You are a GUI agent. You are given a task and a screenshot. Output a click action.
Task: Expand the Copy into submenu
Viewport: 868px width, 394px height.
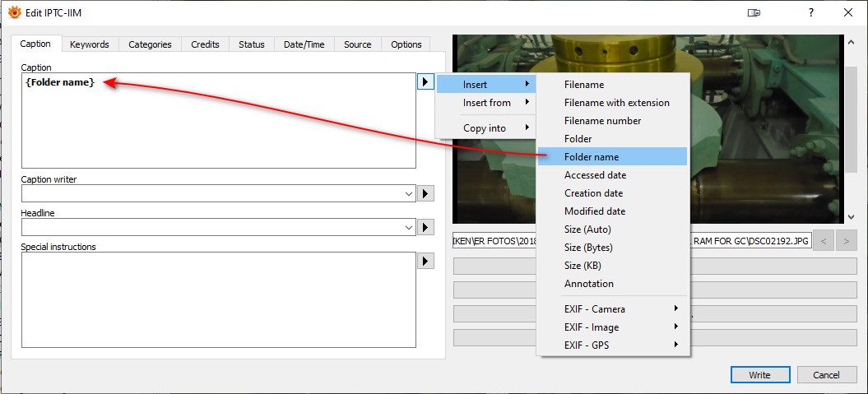tap(486, 127)
